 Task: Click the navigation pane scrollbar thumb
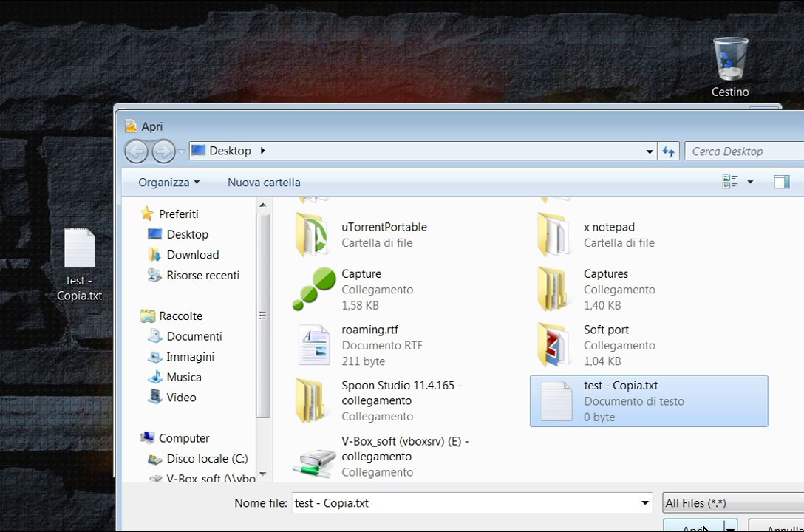262,316
